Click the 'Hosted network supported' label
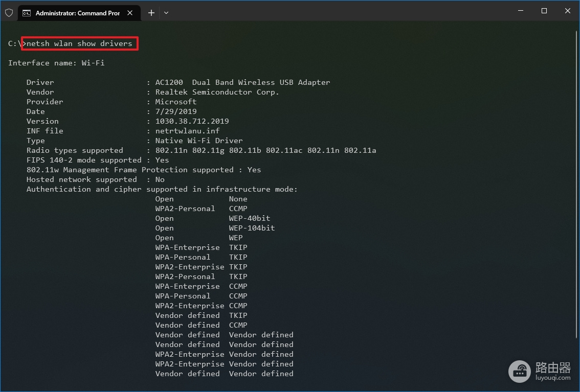Viewport: 580px width, 392px height. point(81,179)
